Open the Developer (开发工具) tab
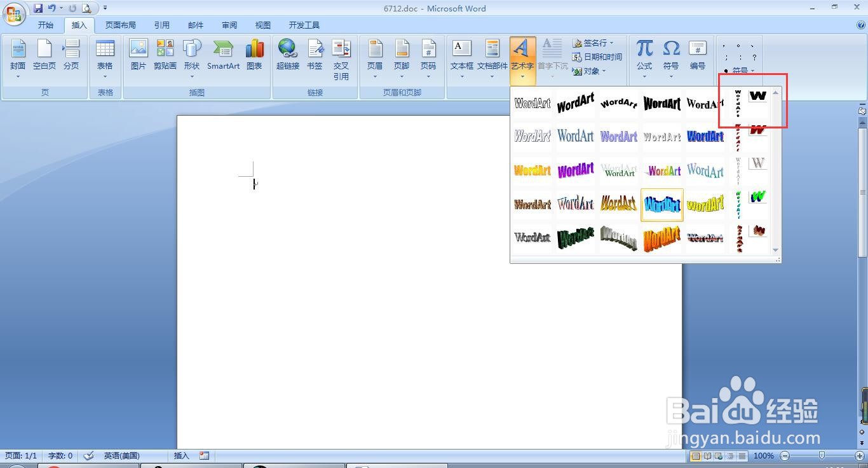868x468 pixels. click(304, 25)
